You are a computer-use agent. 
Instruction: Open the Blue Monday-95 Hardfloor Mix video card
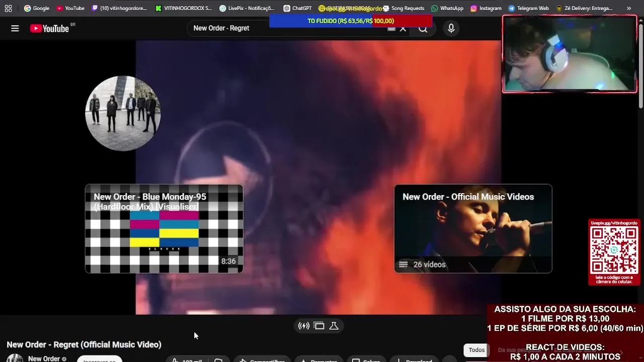coord(164,229)
